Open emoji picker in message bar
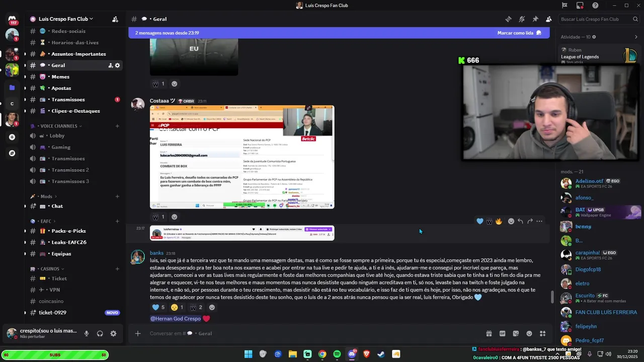 click(529, 333)
